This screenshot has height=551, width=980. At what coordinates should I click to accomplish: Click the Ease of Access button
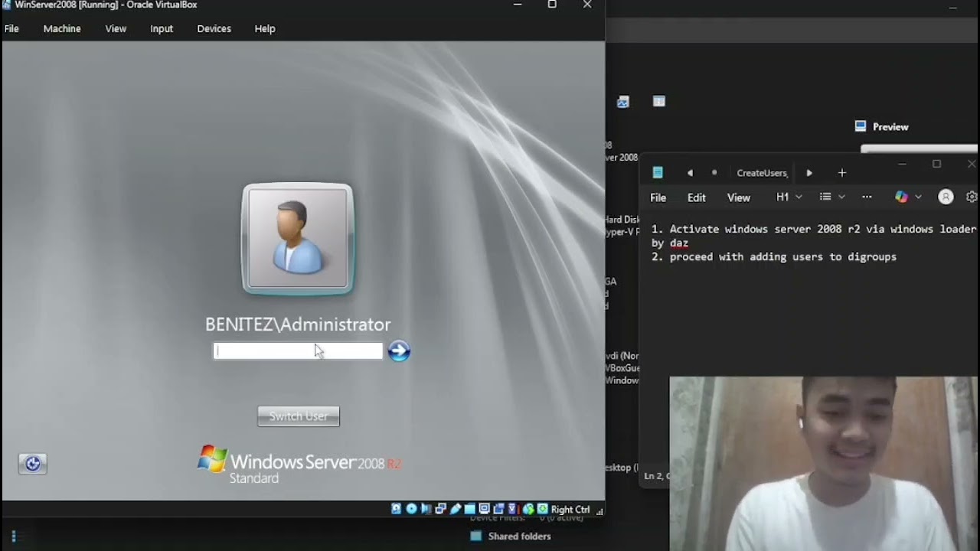click(x=32, y=464)
